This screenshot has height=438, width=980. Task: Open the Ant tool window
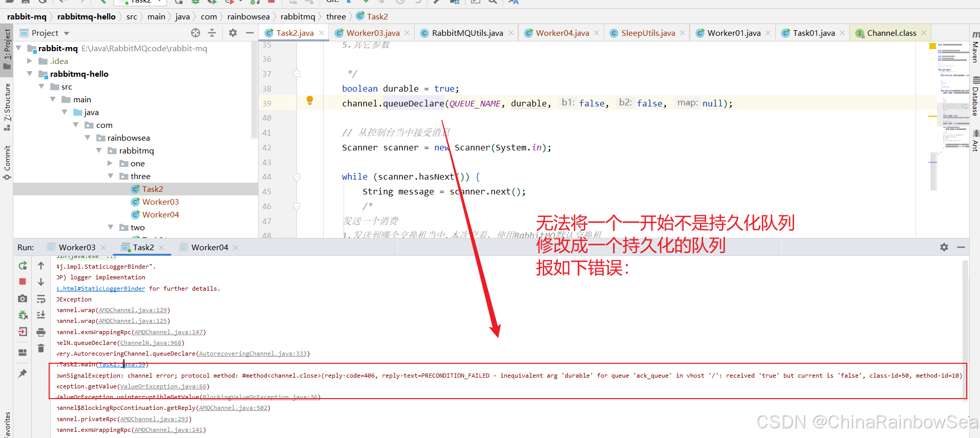coord(975,141)
